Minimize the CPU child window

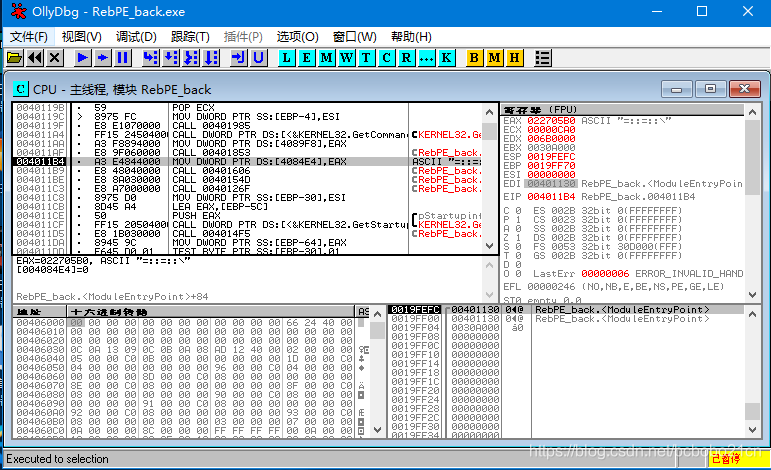click(677, 89)
